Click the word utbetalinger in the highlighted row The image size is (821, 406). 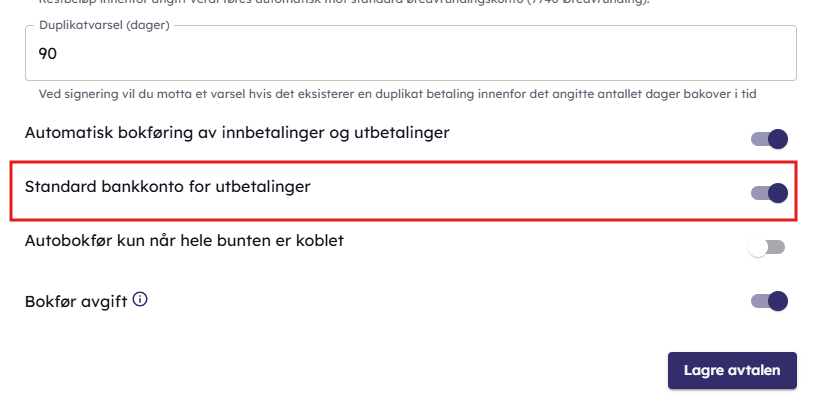point(263,186)
